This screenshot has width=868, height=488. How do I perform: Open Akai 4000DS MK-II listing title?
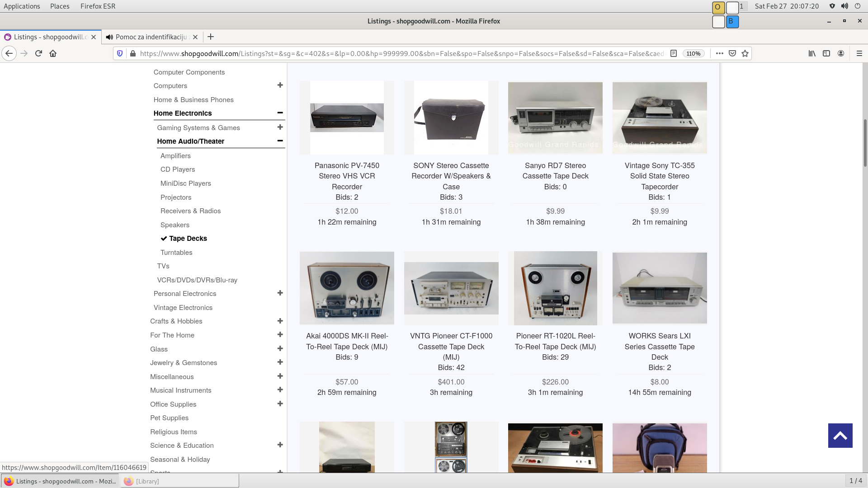pos(347,341)
